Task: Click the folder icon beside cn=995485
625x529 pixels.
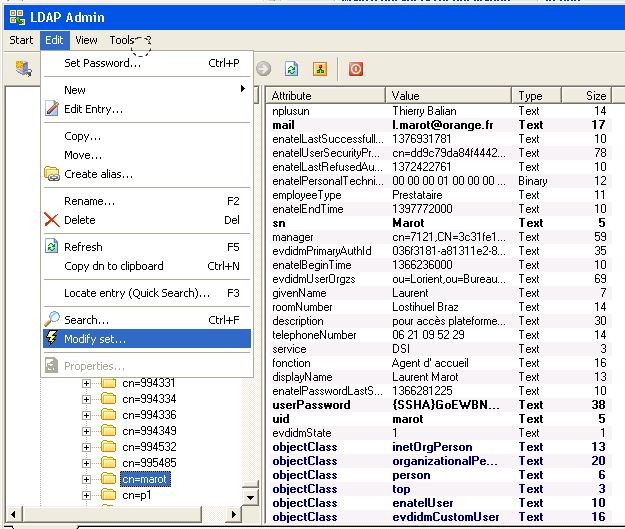Action: click(109, 463)
